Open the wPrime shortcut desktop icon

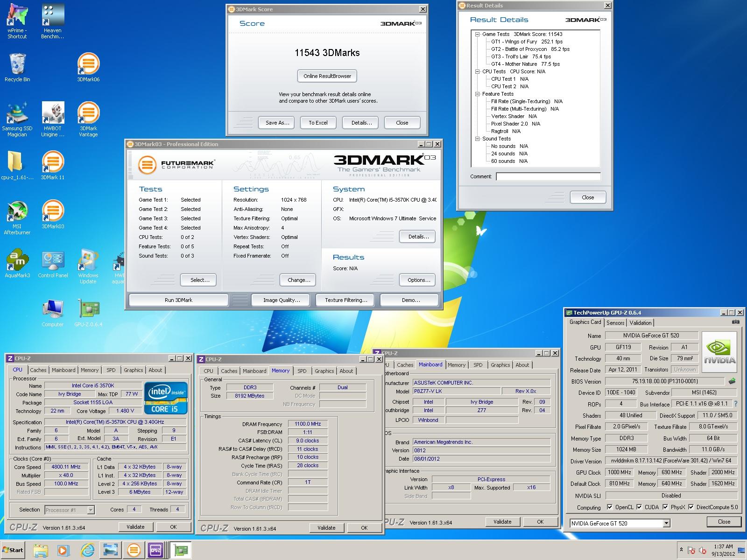[17, 21]
